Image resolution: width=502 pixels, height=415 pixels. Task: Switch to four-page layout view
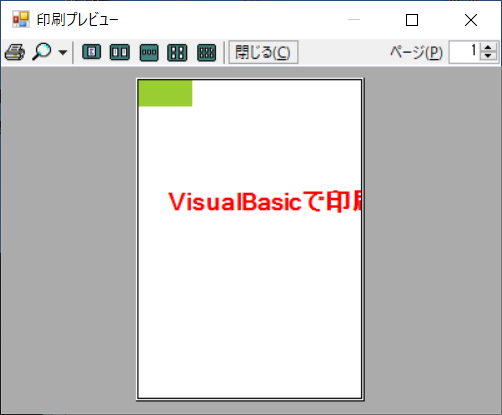coord(177,53)
